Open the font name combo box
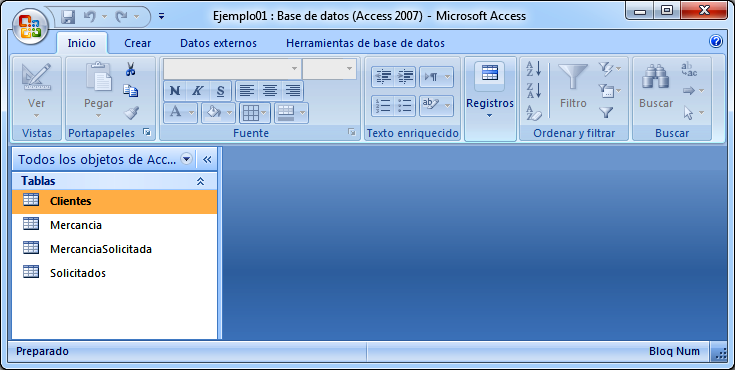 pos(232,69)
